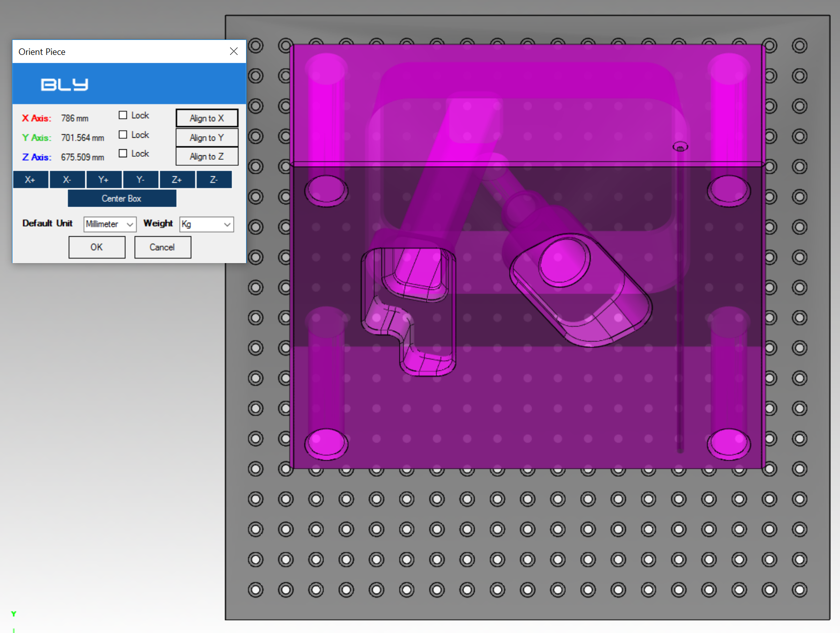Image resolution: width=840 pixels, height=633 pixels.
Task: Click the oval cavity part in 3D view
Action: pyautogui.click(x=580, y=290)
